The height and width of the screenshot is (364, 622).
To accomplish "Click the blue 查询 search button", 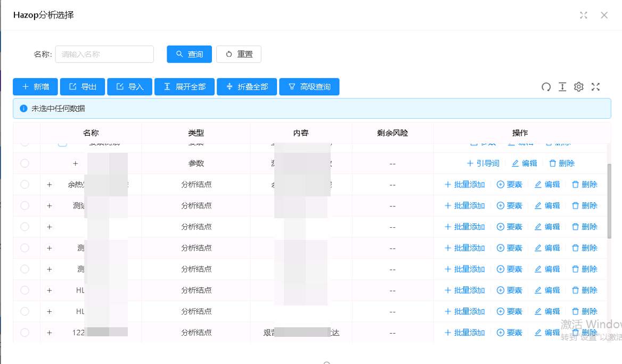I will [x=189, y=54].
